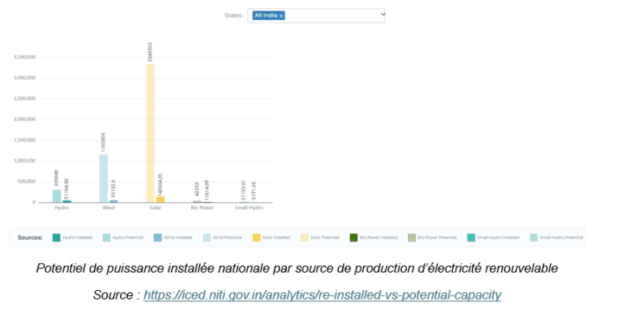Click the Small-Hydro axis label
Viewport: 644px width, 329px height.
tap(249, 208)
